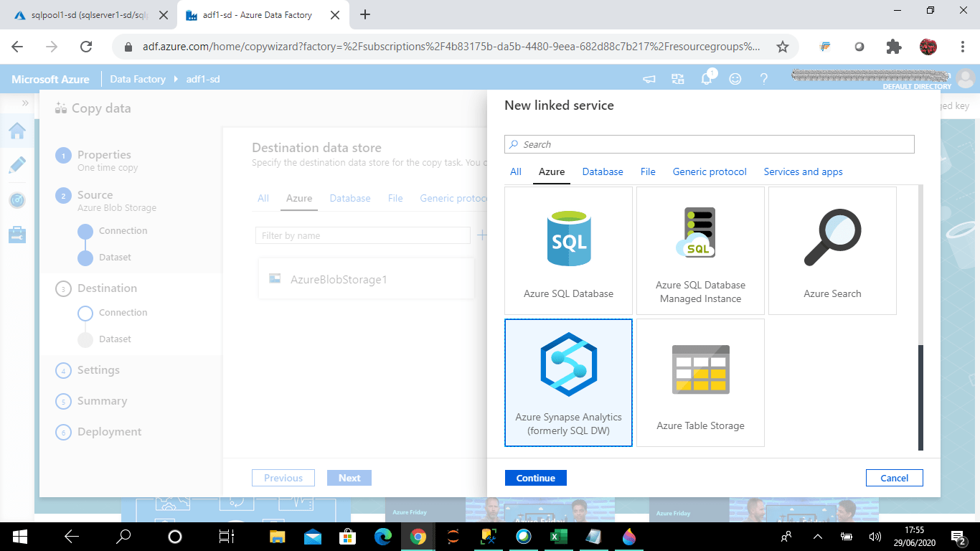Viewport: 980px width, 551px height.
Task: Click the Cancel button
Action: point(894,478)
